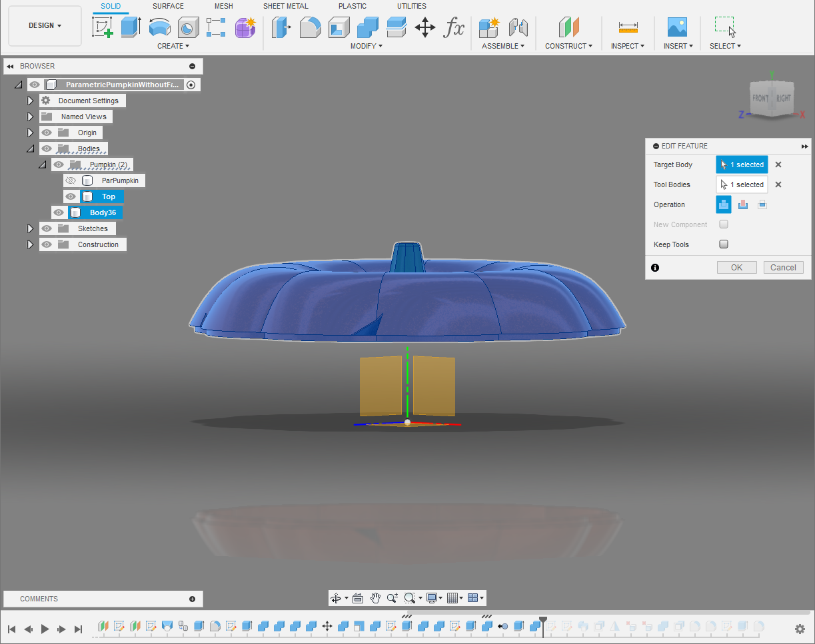Open the CREATE dropdown menu
Screen dimensions: 815x644
pyautogui.click(x=173, y=46)
